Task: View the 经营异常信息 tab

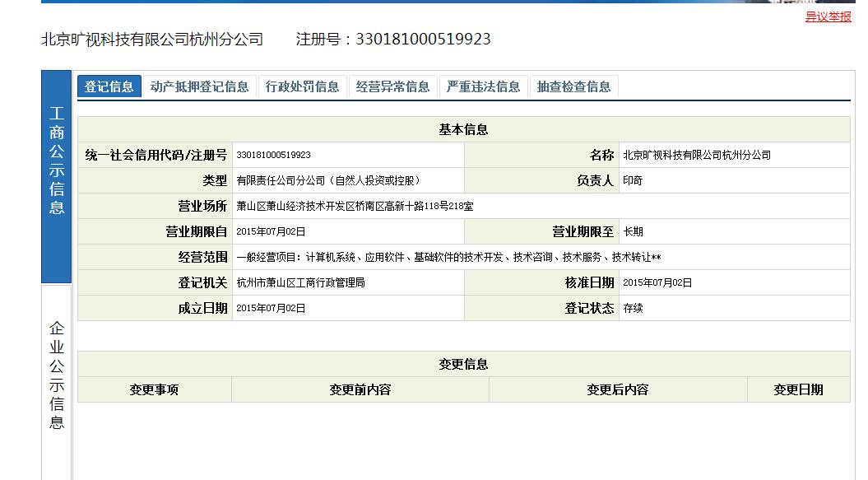Action: pyautogui.click(x=393, y=86)
